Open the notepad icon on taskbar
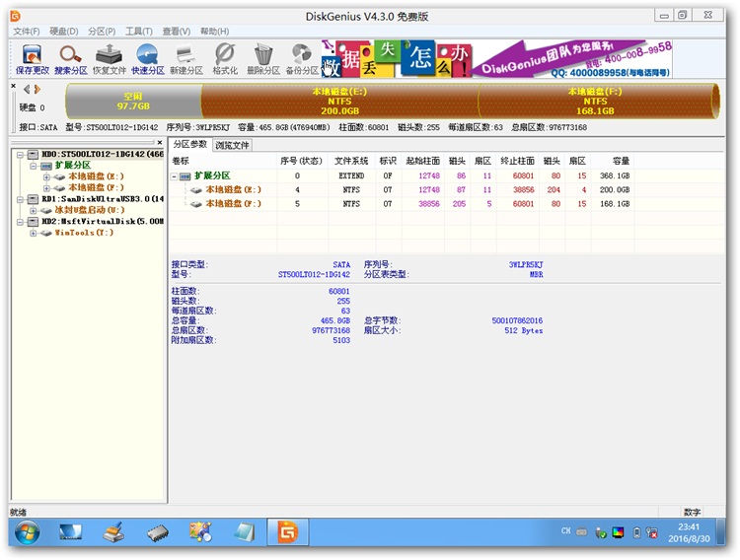 [245, 532]
